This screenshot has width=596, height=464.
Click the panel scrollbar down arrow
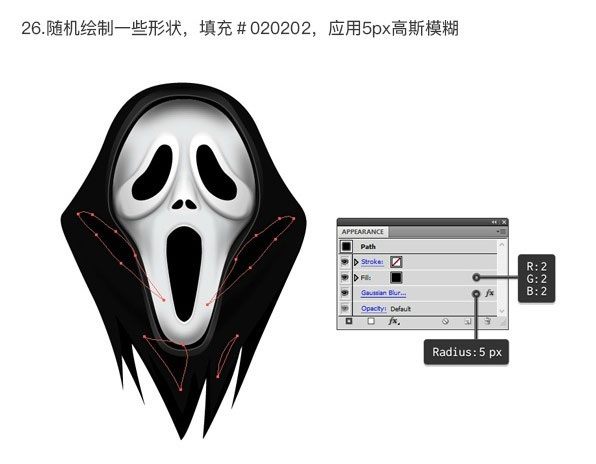coord(502,311)
